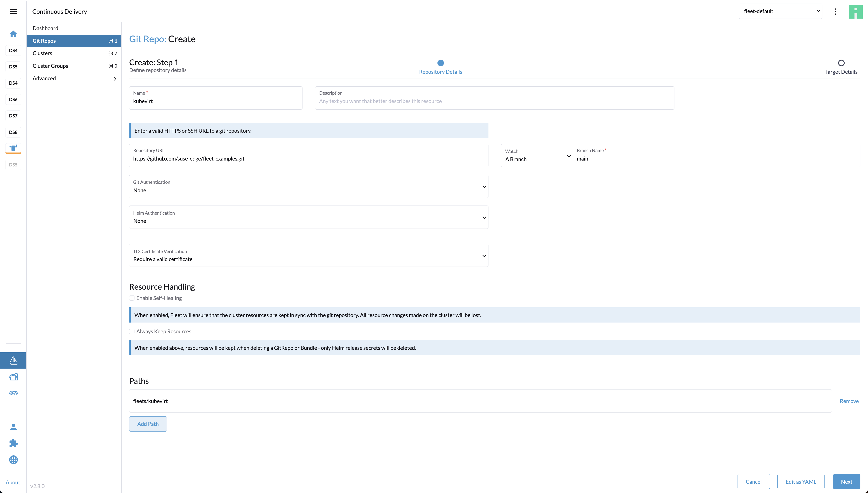
Task: Click the Users & Authentication person icon
Action: [x=13, y=427]
